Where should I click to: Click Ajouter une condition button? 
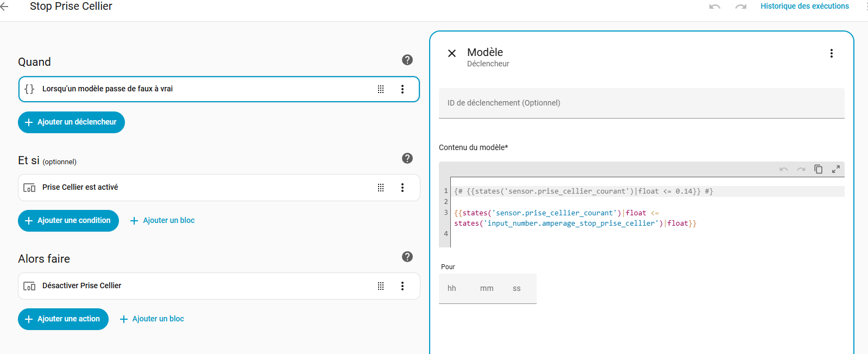[x=68, y=221]
